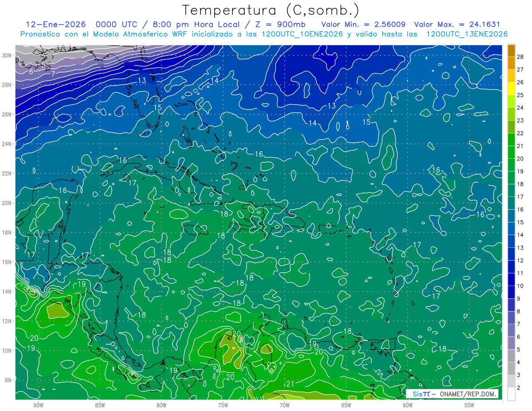Click the 'Valor Min. = 2.56009' readout
The image size is (532, 411).
coord(363,24)
